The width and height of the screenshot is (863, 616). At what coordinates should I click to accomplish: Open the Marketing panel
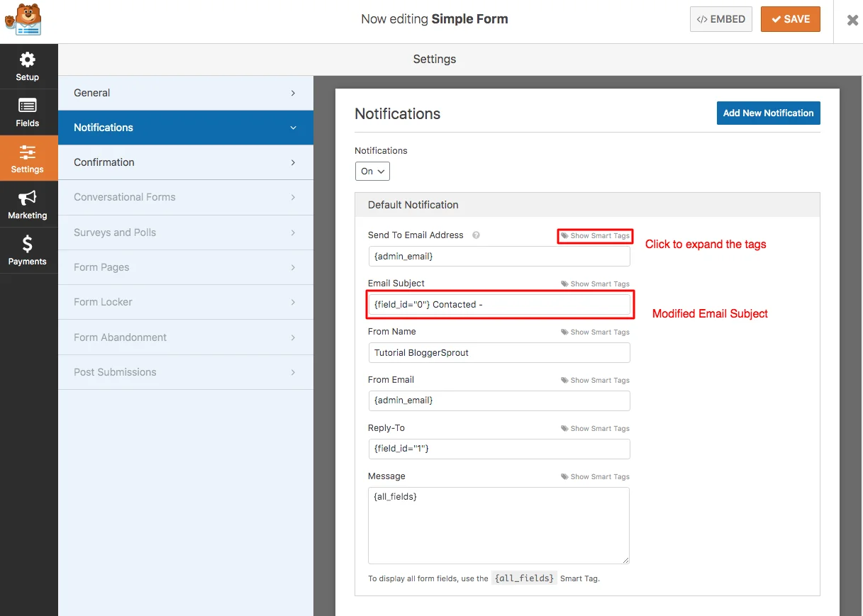click(x=28, y=204)
